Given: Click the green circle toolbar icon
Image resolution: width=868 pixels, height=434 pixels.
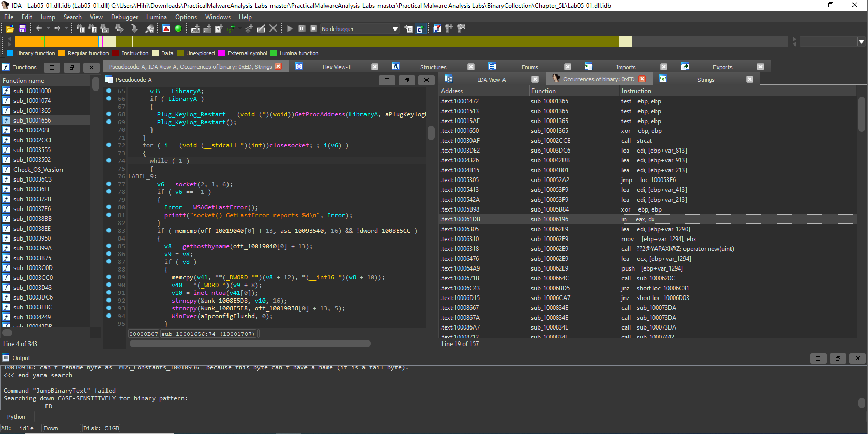Looking at the screenshot, I should click(x=178, y=29).
